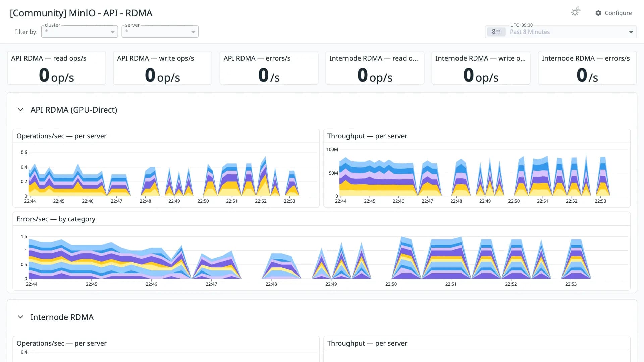Screen dimensions: 644x362
Task: Select the API RDMA read ops/s widget
Action: [56, 68]
